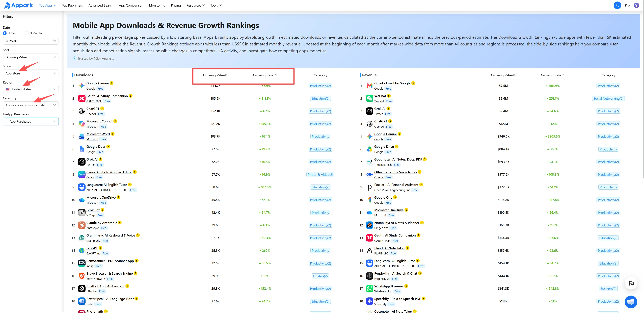The image size is (644, 313).
Task: Open the Canva AI Photo & Video Editor icon
Action: point(82,174)
